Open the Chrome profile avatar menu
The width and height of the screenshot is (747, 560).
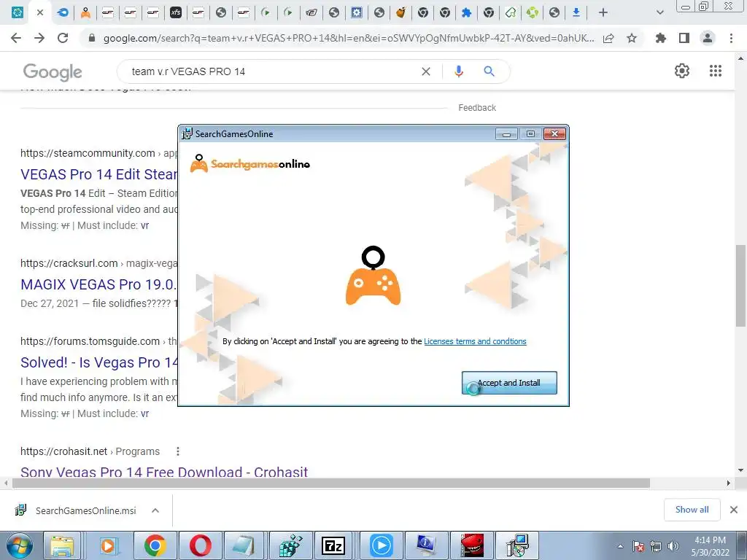[708, 38]
